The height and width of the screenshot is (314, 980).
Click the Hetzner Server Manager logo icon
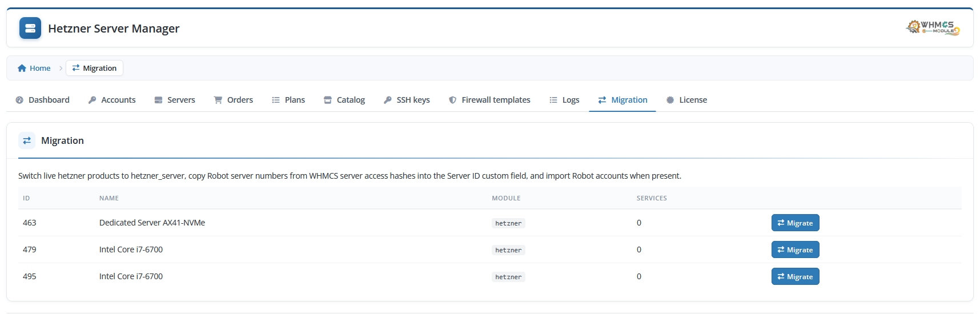(30, 28)
